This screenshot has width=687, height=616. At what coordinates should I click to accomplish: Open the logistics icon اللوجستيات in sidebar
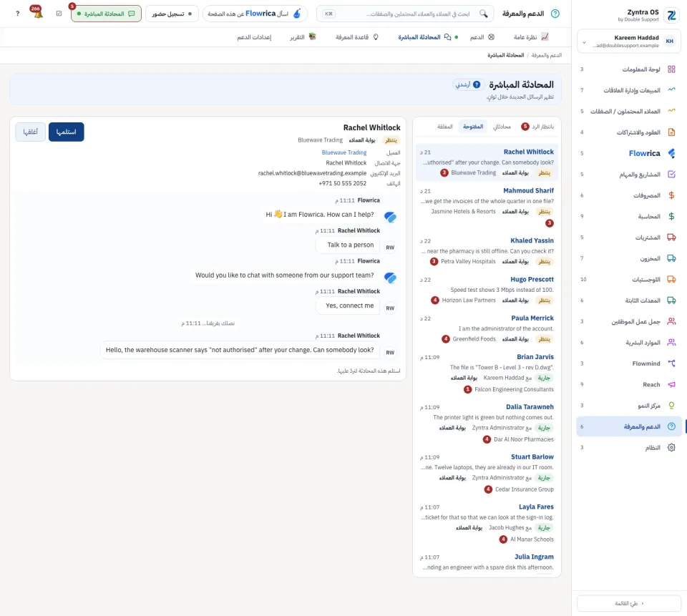coord(671,280)
